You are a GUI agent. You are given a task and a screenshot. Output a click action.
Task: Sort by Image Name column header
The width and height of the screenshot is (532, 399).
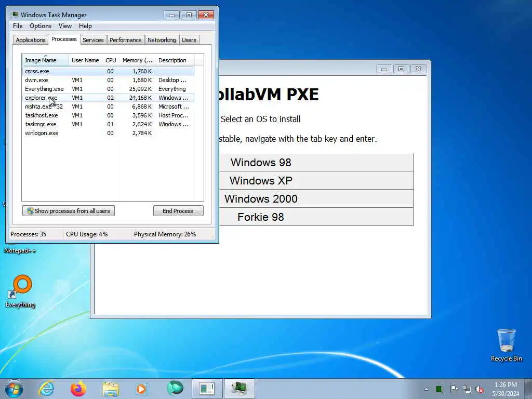[46, 60]
